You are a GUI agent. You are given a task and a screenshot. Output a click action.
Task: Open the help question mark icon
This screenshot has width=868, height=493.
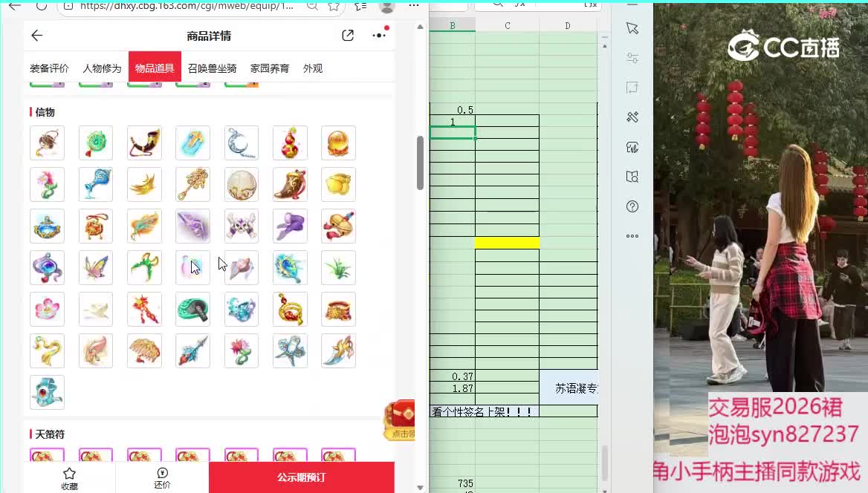pyautogui.click(x=632, y=206)
